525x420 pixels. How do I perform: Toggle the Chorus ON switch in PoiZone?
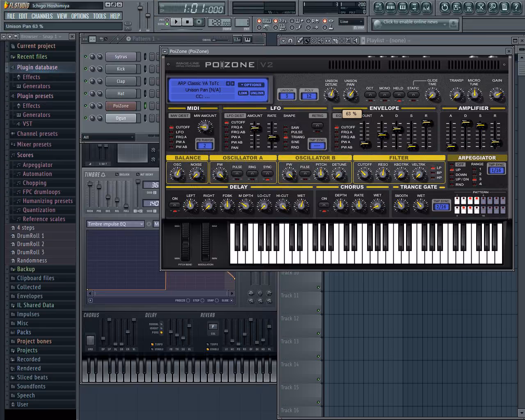(324, 205)
